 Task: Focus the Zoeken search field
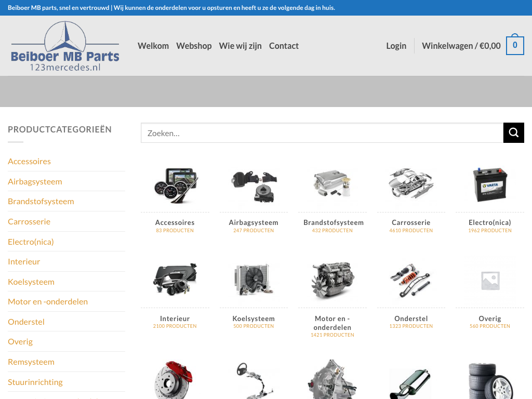[322, 133]
